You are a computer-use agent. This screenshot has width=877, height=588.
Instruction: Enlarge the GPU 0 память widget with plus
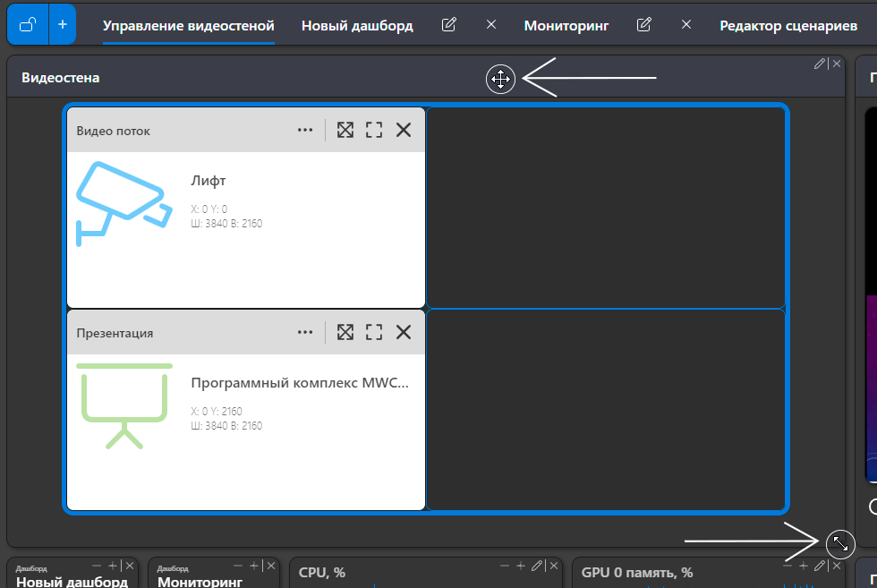(x=804, y=566)
